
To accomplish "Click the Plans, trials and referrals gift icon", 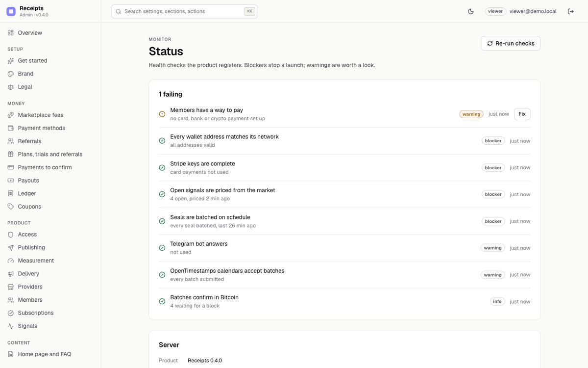I will coord(11,154).
